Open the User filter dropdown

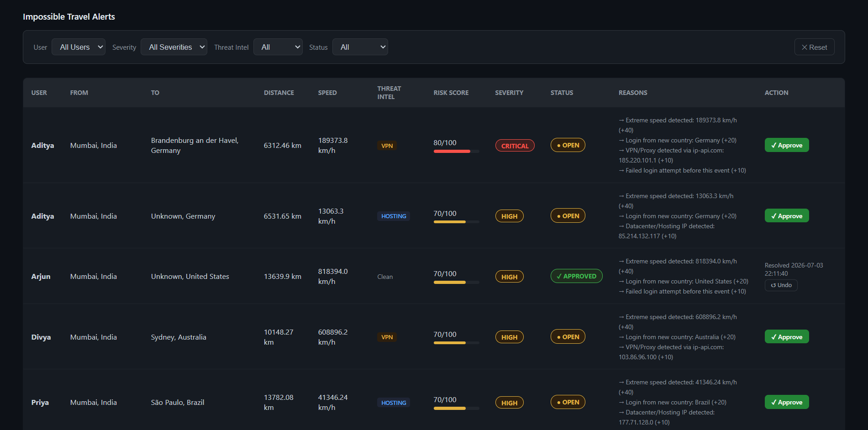pyautogui.click(x=79, y=47)
